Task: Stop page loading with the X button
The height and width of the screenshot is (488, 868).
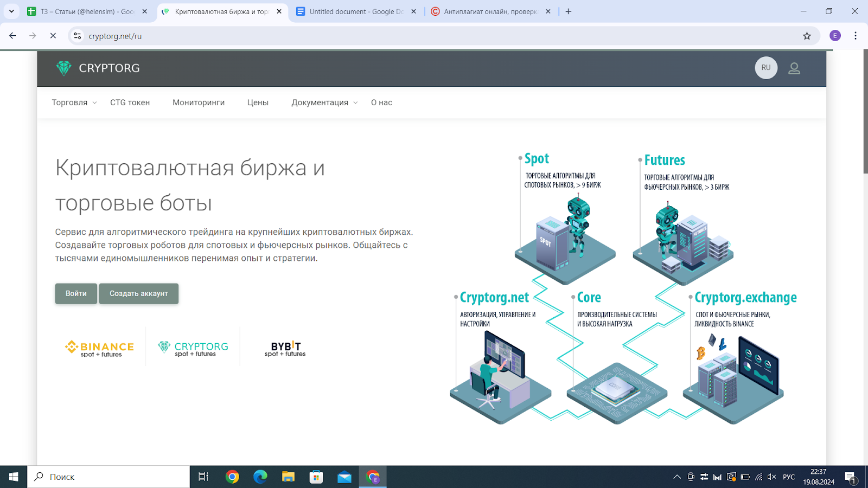Action: tap(53, 36)
